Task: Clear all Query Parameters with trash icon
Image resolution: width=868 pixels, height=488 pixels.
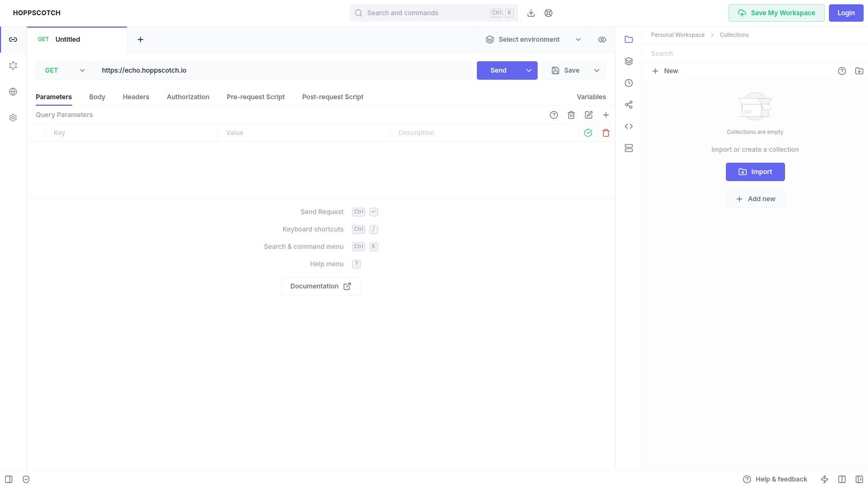Action: click(x=571, y=114)
